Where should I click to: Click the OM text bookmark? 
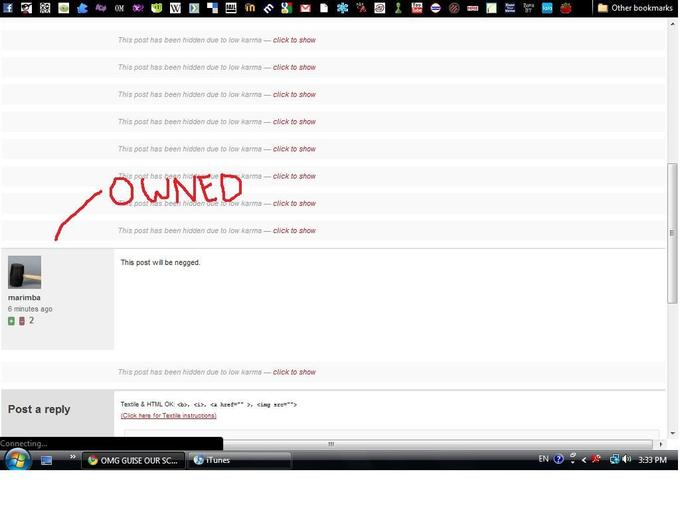[x=119, y=8]
